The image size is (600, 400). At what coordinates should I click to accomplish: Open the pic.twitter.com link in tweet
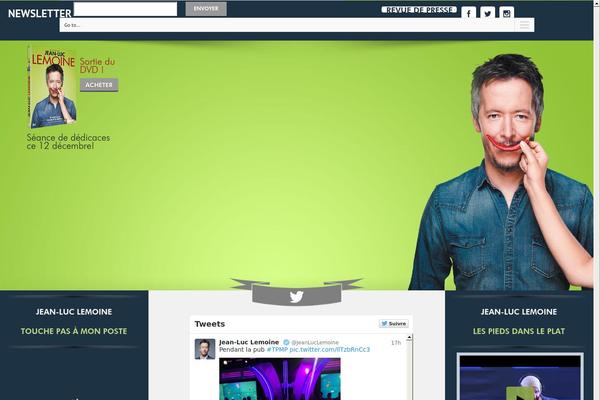tap(330, 349)
